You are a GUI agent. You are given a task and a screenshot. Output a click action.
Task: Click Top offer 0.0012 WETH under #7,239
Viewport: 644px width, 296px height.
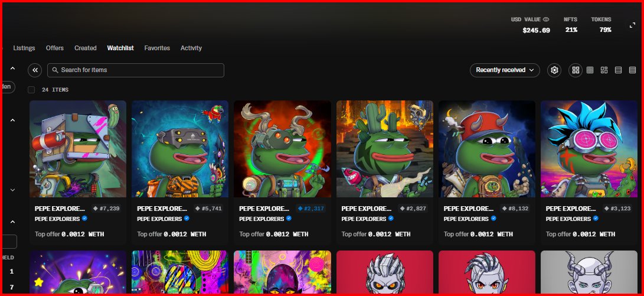(70, 234)
